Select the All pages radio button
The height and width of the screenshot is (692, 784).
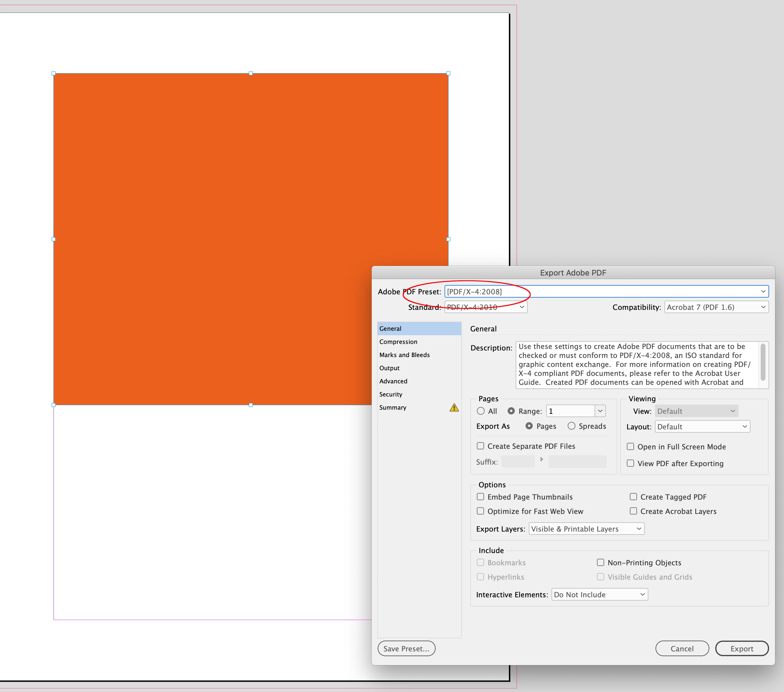(481, 411)
